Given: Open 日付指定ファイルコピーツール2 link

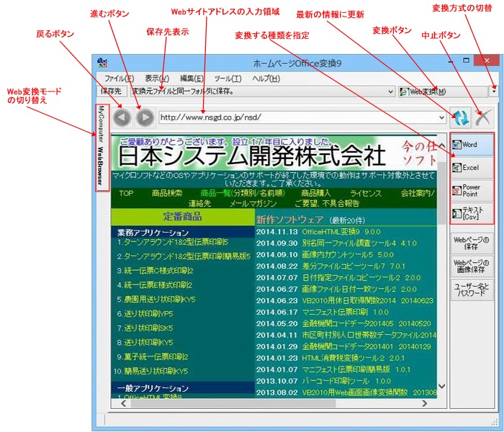Looking at the screenshot, I should pos(361,278).
